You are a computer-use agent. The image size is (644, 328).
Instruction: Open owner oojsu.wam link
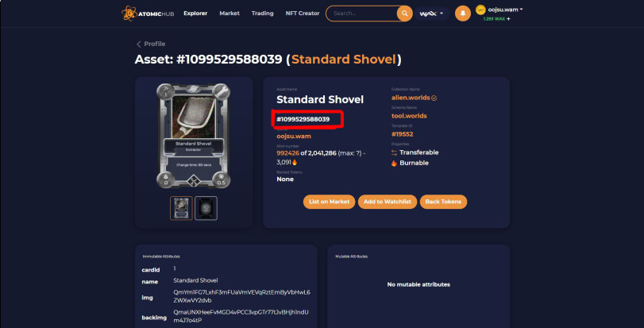(x=294, y=137)
